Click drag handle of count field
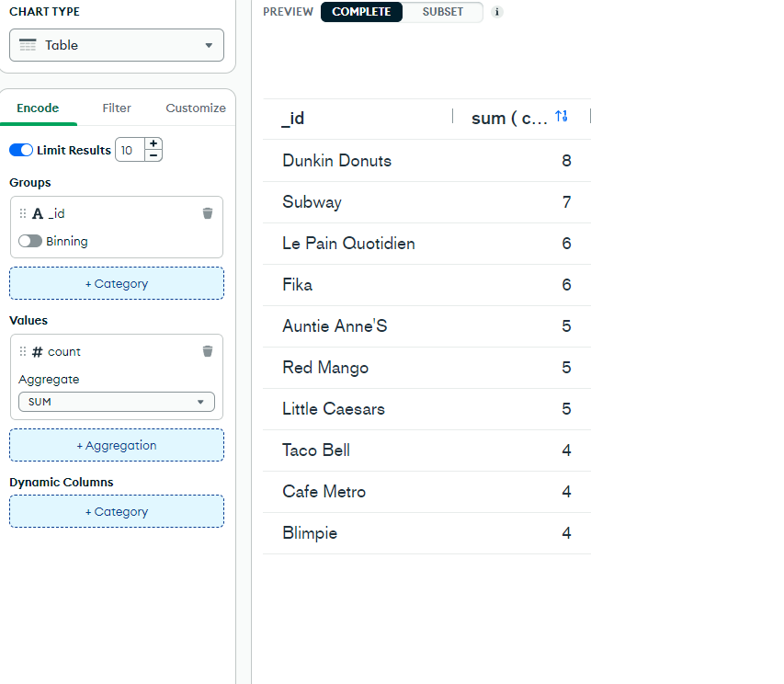 pos(23,351)
